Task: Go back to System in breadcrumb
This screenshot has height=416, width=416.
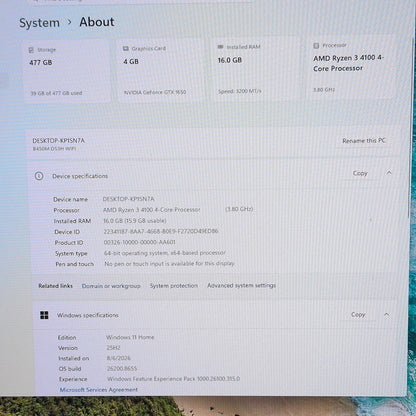Action: pyautogui.click(x=39, y=23)
